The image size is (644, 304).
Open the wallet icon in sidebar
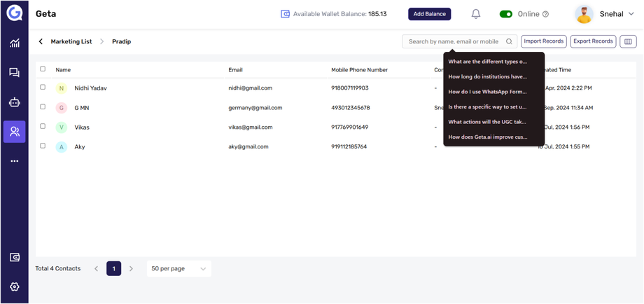click(x=15, y=258)
